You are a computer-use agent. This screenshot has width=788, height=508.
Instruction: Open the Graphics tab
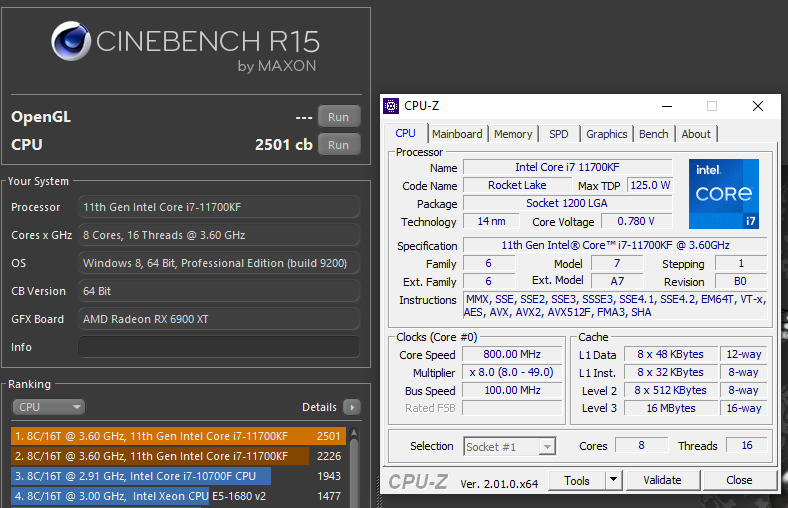pyautogui.click(x=606, y=134)
